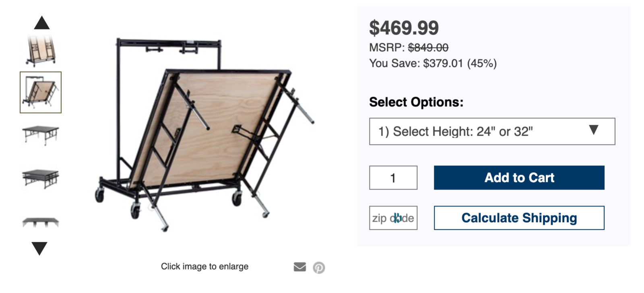Click the $469.99 sale price
The width and height of the screenshot is (644, 293).
404,28
